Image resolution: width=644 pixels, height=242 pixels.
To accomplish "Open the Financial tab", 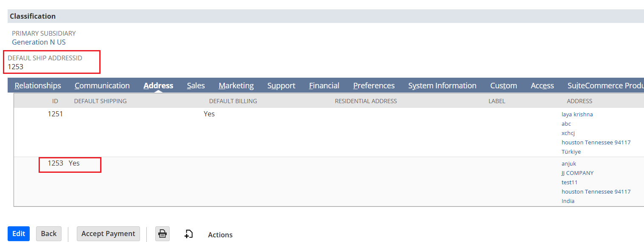I will coord(324,86).
